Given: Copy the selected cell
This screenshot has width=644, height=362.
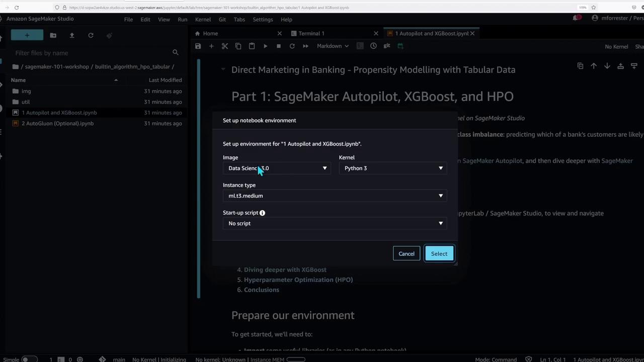Looking at the screenshot, I should [238, 46].
